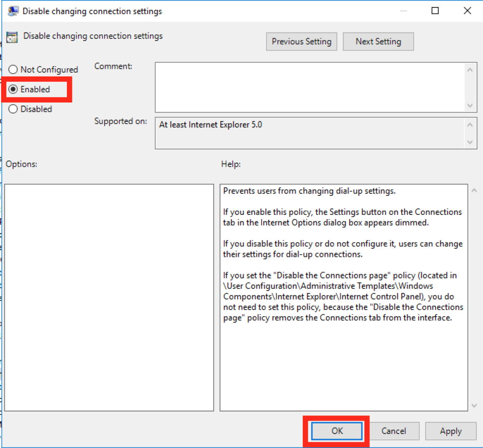Apply the policy changes
This screenshot has height=448, width=483.
click(450, 431)
